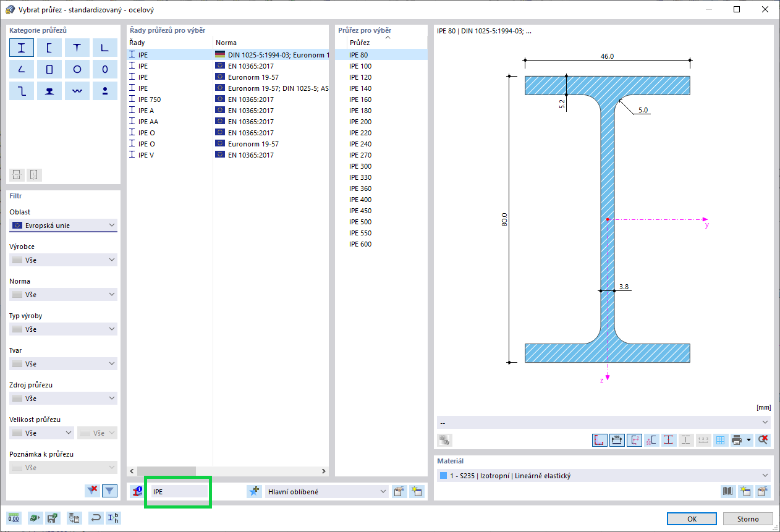The image size is (780, 532).
Task: Toggle the stress points display button
Action: coord(600,440)
